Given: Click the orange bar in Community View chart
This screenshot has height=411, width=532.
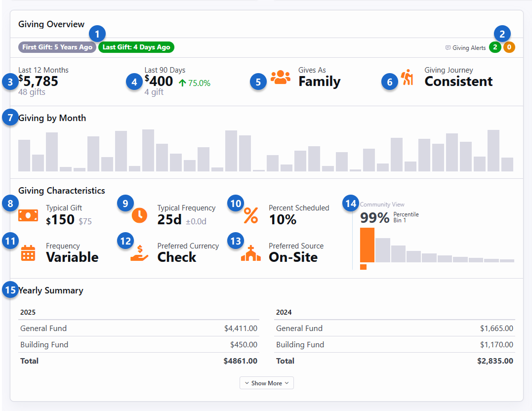Looking at the screenshot, I should 367,245.
